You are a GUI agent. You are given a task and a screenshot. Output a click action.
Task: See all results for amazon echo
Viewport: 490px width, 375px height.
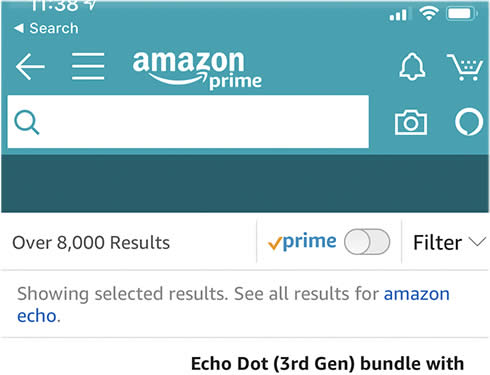(x=233, y=305)
